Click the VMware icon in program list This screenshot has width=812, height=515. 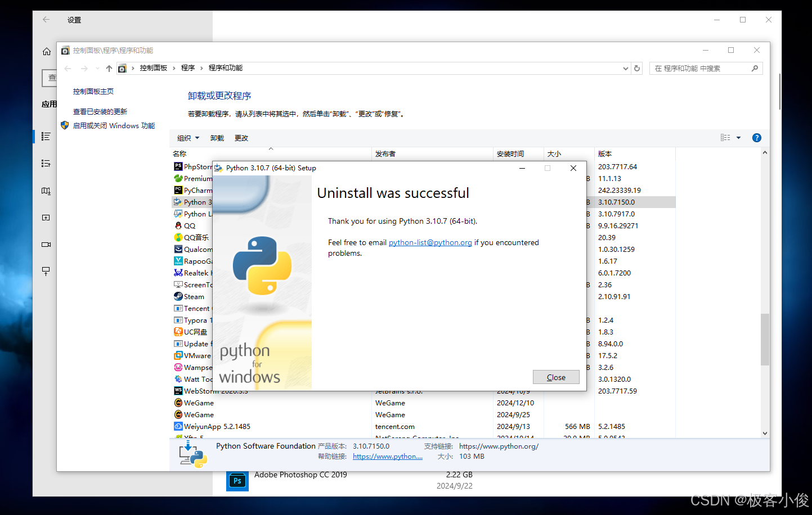coord(178,355)
